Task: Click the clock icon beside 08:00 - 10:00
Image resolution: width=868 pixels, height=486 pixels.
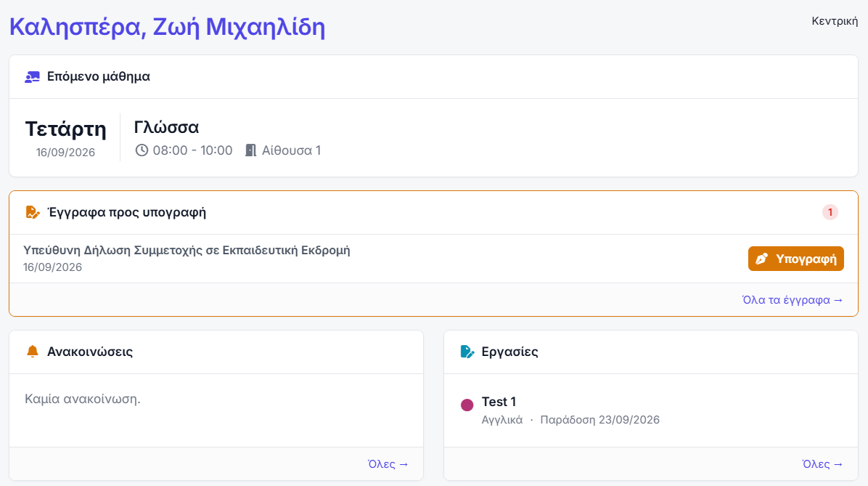Action: pos(142,150)
